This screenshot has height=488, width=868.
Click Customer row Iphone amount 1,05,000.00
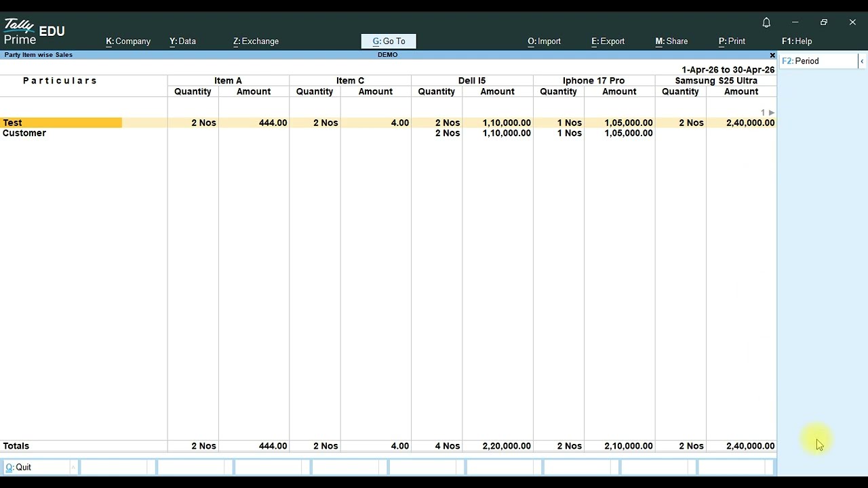pyautogui.click(x=629, y=134)
